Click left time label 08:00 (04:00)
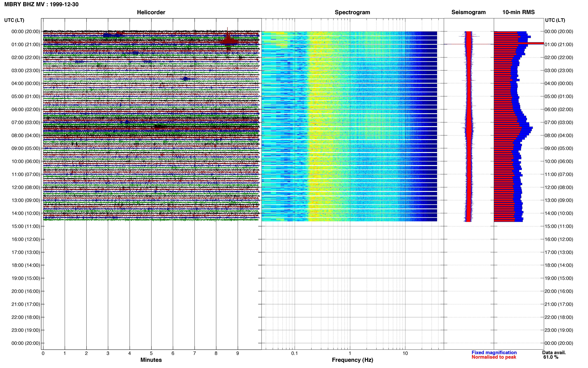This screenshot has width=588, height=368. 26,135
